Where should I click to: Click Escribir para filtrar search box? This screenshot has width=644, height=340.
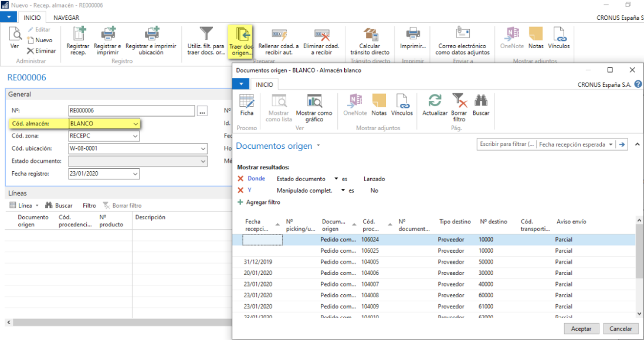[506, 145]
